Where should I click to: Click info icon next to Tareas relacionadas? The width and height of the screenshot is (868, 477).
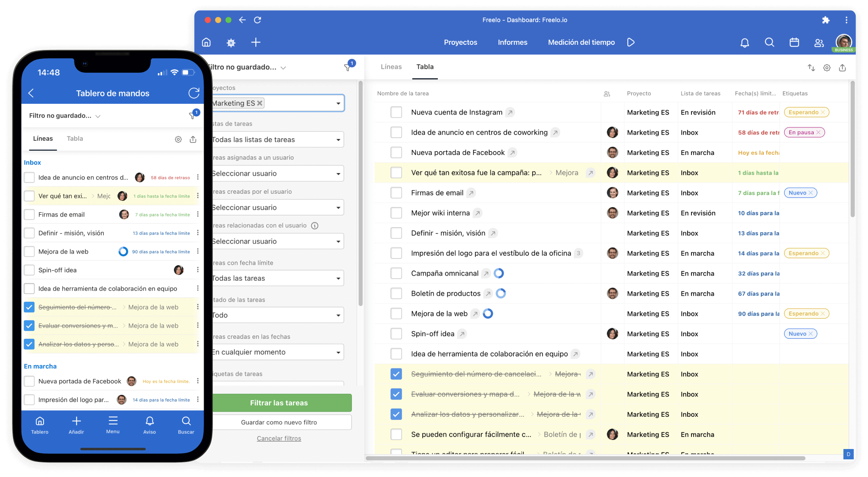coord(315,226)
